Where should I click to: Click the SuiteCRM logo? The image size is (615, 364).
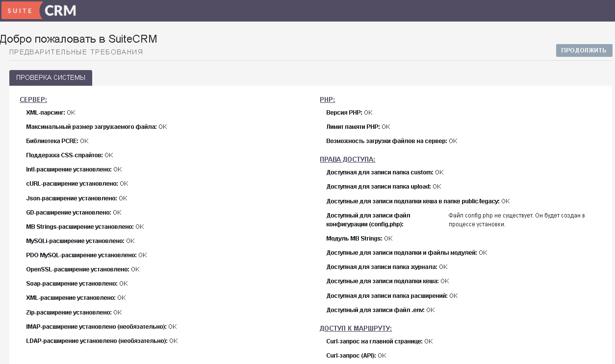click(x=39, y=10)
